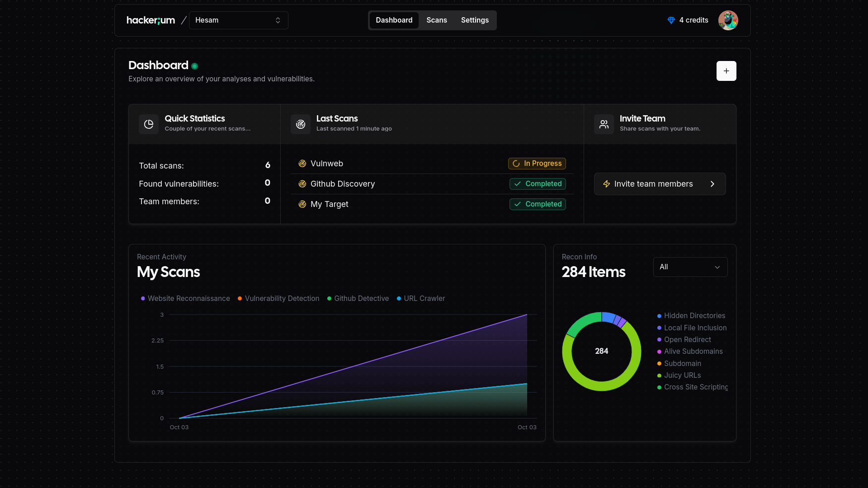Switch to the Scans tab
Image resolution: width=868 pixels, height=488 pixels.
point(436,20)
